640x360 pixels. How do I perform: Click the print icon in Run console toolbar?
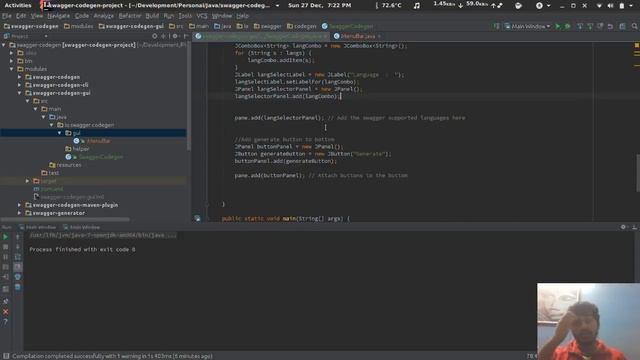[x=18, y=277]
